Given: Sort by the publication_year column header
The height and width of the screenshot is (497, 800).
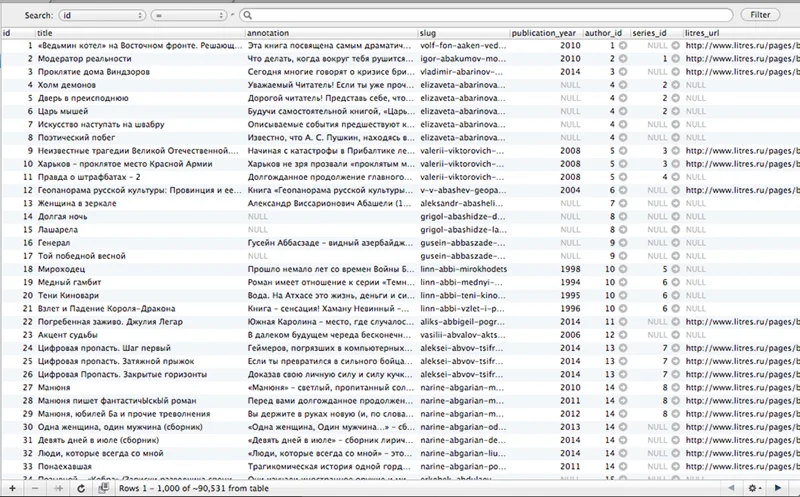Looking at the screenshot, I should [x=544, y=33].
